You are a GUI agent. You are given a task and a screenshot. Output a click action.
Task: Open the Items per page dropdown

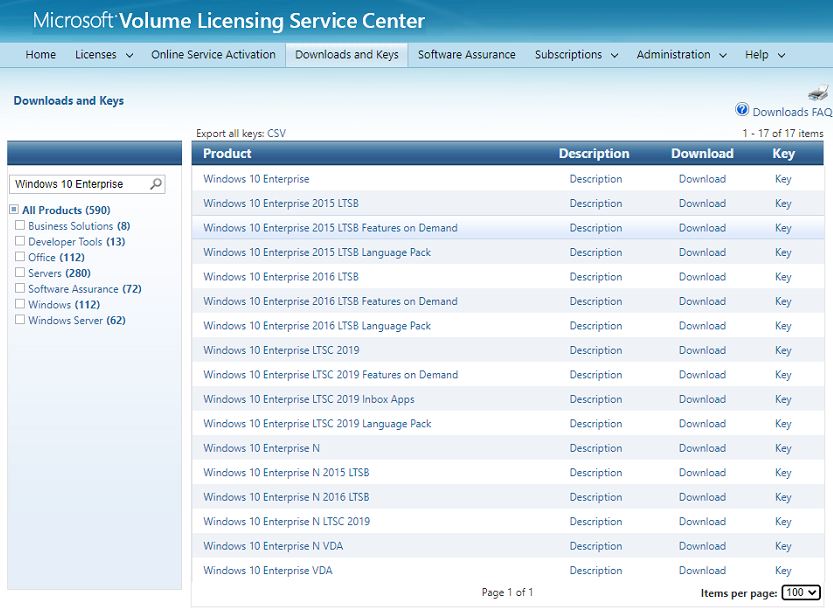(801, 593)
